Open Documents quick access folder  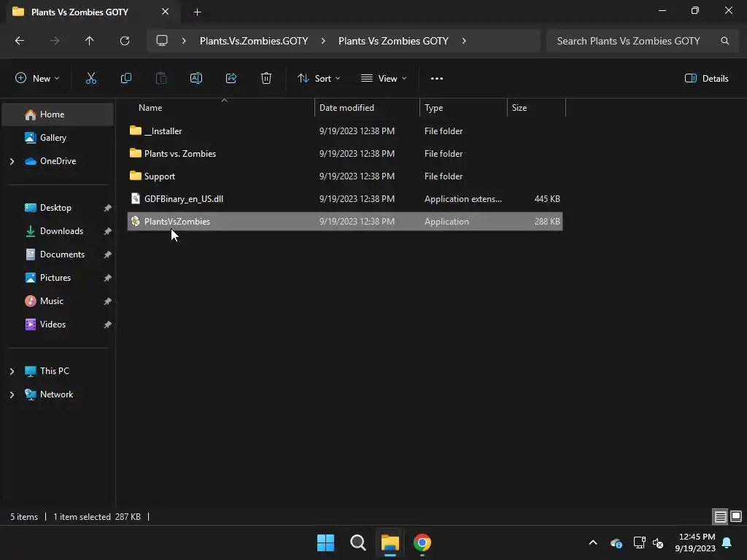point(58,254)
